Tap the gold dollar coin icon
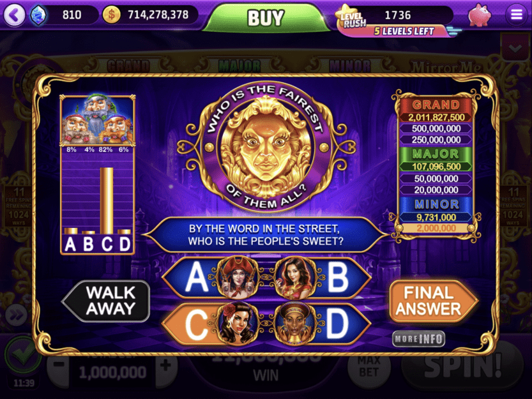The width and height of the screenshot is (532, 399). point(111,15)
